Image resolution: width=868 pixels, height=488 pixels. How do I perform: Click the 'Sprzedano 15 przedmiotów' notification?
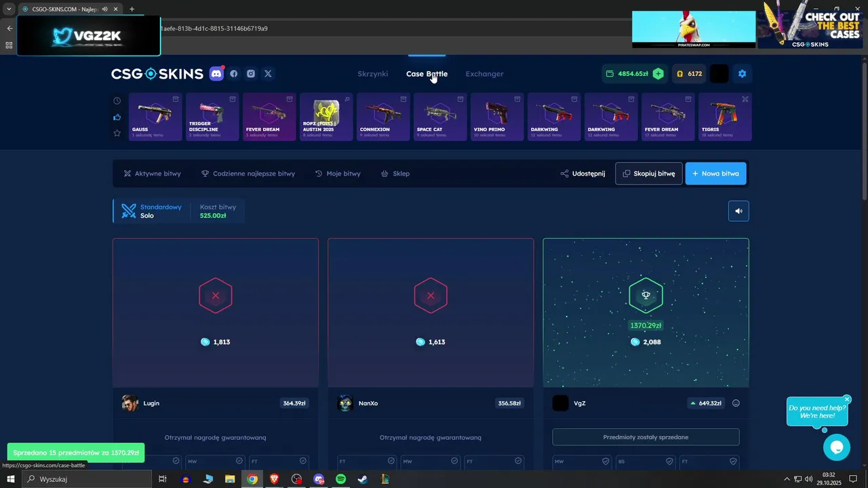(76, 453)
